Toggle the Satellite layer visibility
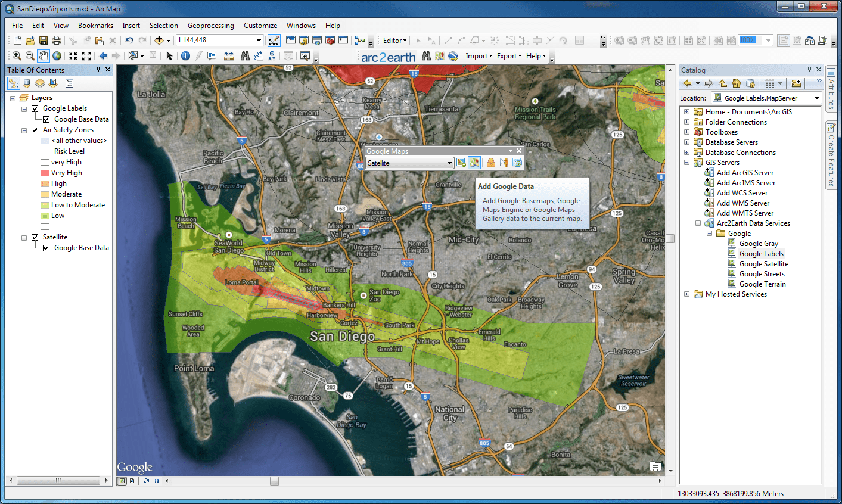This screenshot has height=504, width=842. click(x=35, y=237)
